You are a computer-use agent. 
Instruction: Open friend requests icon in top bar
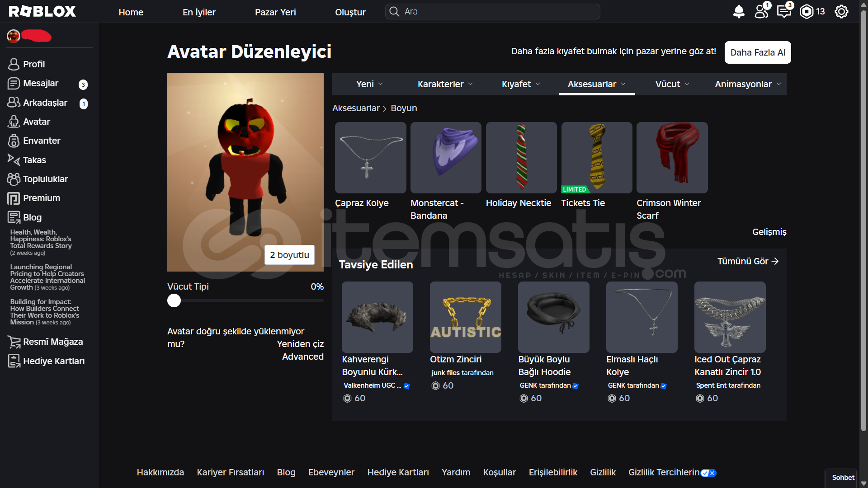click(x=762, y=11)
